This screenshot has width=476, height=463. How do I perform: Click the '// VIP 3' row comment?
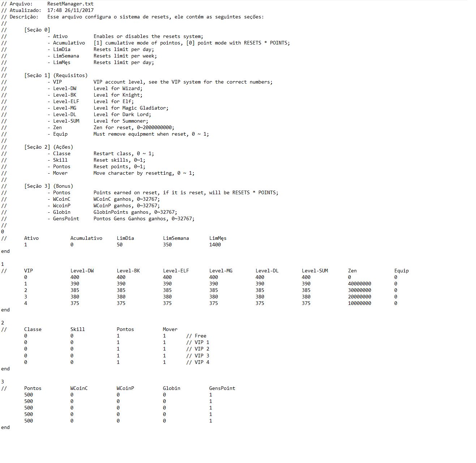198,356
